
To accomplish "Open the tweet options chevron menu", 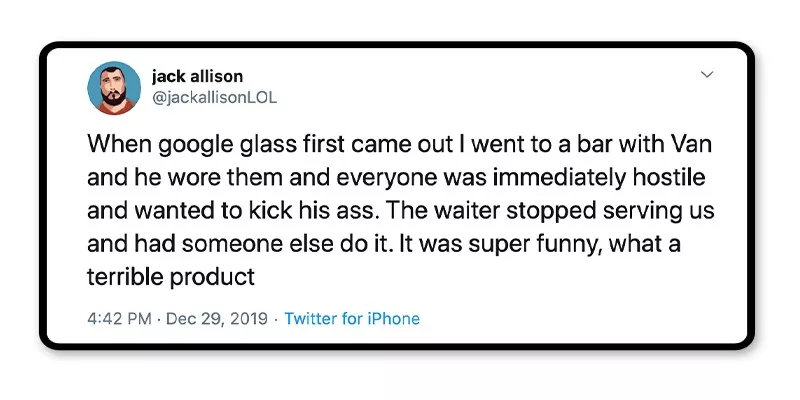I will [x=706, y=75].
